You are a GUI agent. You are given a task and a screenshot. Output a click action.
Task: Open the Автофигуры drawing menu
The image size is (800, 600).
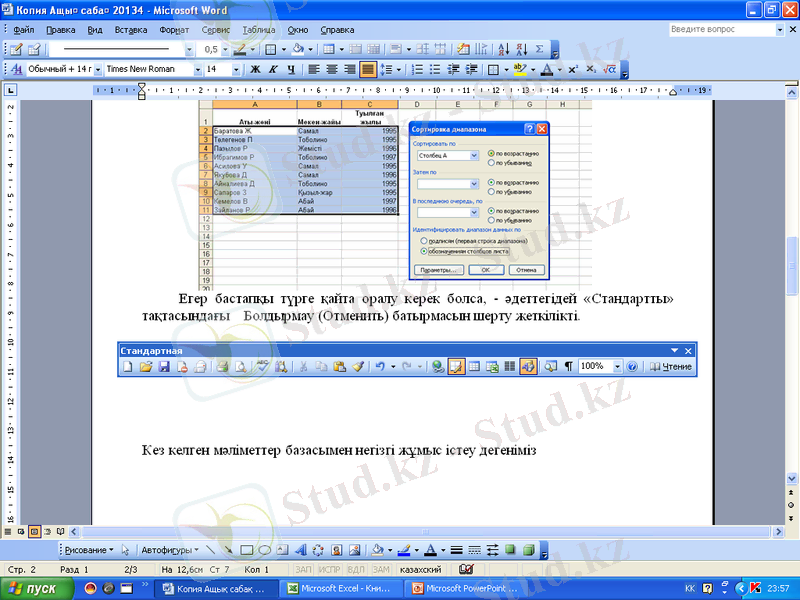click(170, 550)
